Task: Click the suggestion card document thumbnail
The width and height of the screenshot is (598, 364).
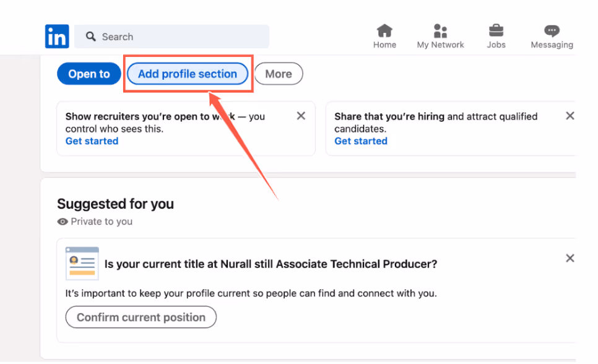Action: click(82, 262)
